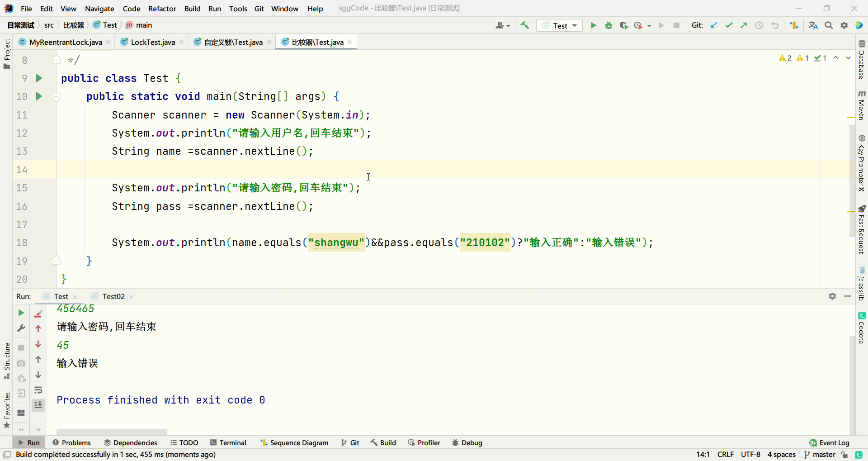Open the translate icon in toolbar
The width and height of the screenshot is (868, 461).
[x=813, y=25]
